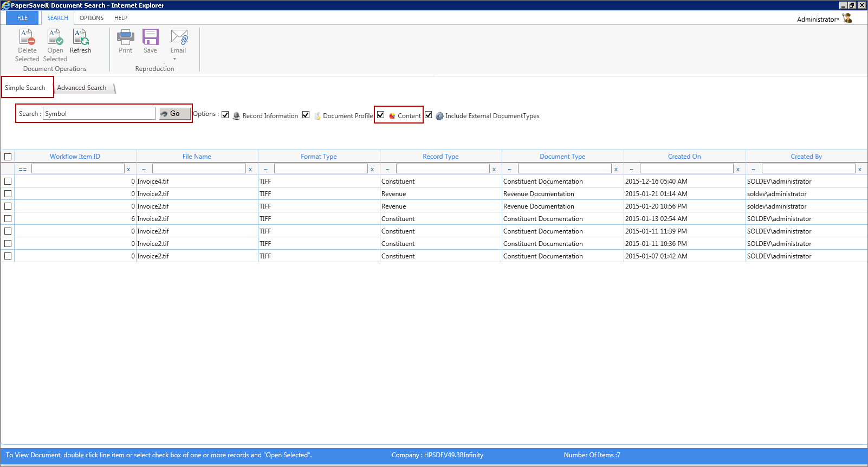Uncheck the Content checkbox
This screenshot has height=467, width=868.
tap(381, 115)
